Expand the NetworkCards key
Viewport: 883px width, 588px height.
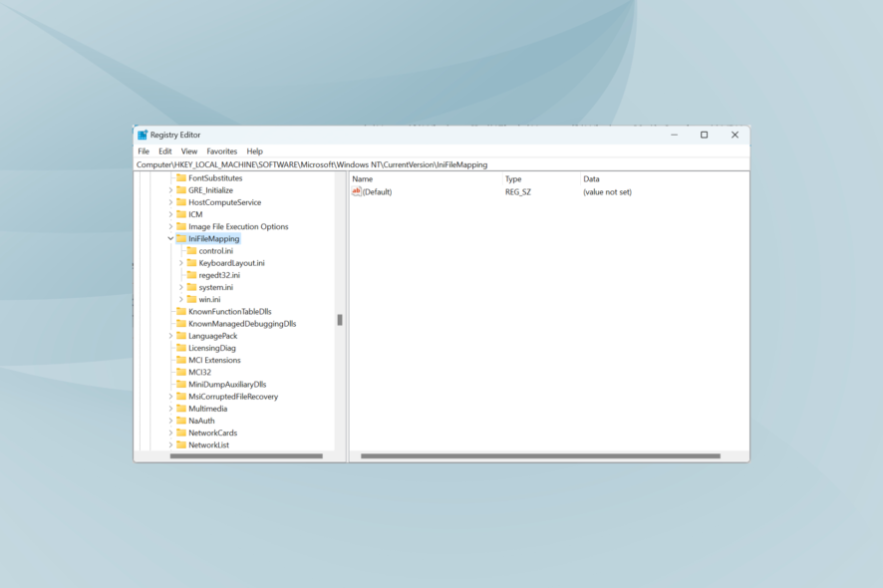(x=170, y=434)
